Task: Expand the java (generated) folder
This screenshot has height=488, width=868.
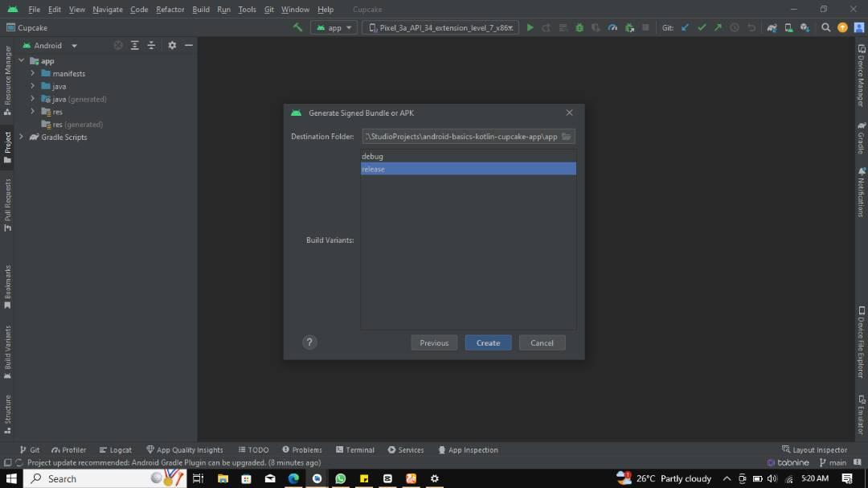Action: 33,99
